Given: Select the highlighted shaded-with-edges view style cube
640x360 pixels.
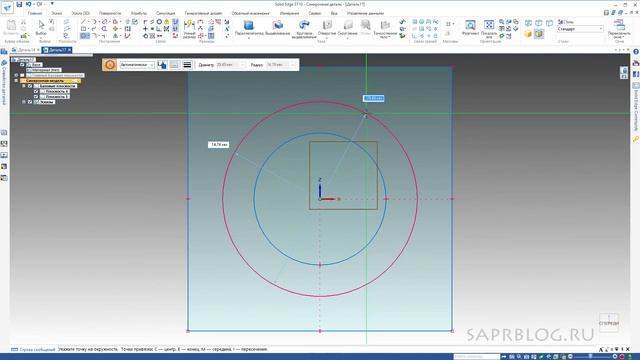Looking at the screenshot, I should [539, 34].
